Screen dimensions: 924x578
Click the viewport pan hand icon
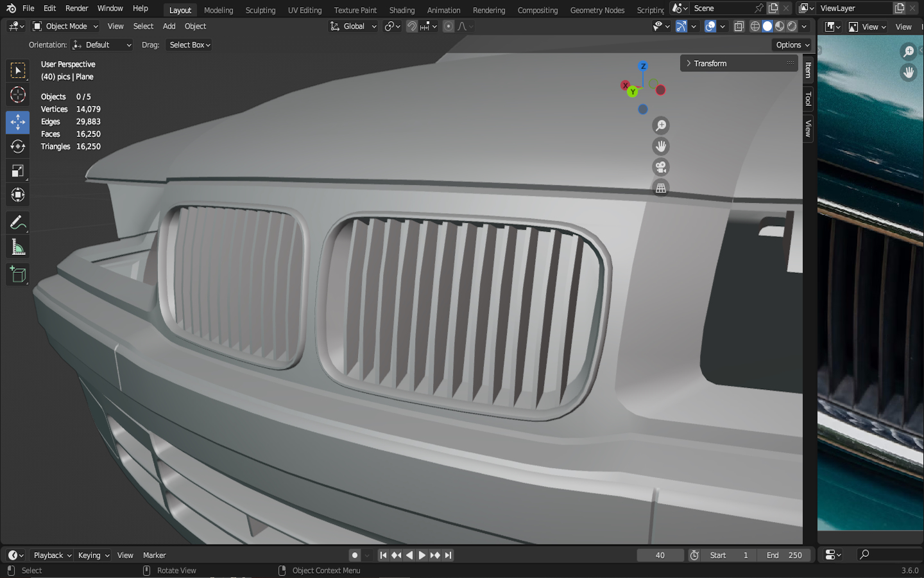point(661,146)
